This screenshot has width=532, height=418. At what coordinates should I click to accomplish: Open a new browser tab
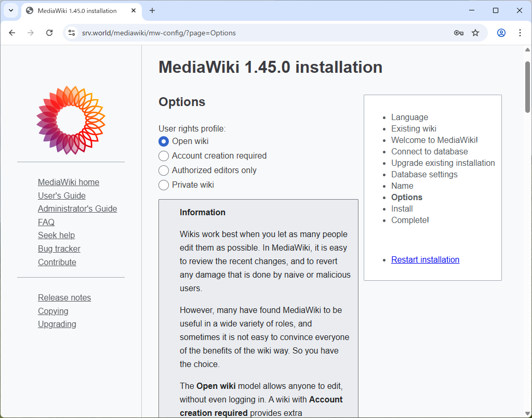pyautogui.click(x=152, y=10)
